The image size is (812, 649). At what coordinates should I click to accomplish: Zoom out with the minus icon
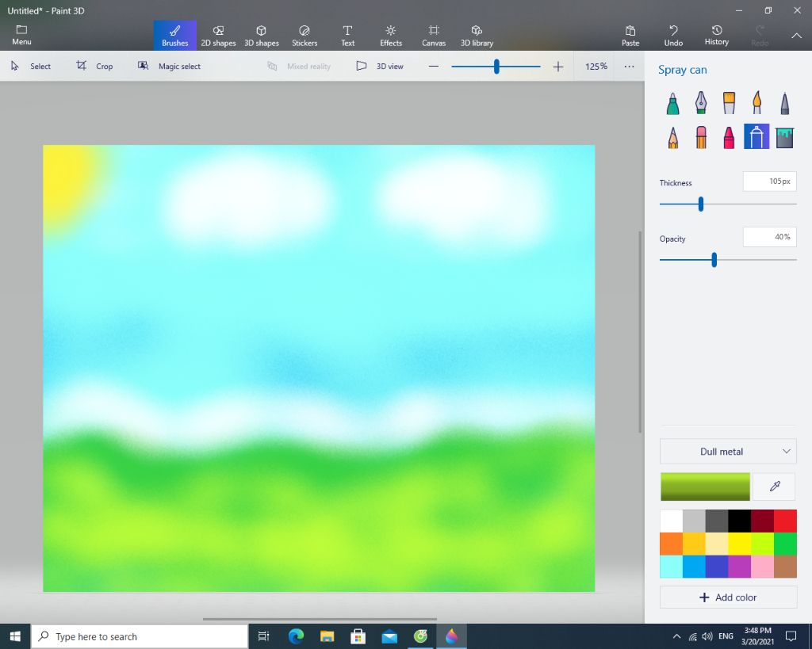click(x=434, y=67)
